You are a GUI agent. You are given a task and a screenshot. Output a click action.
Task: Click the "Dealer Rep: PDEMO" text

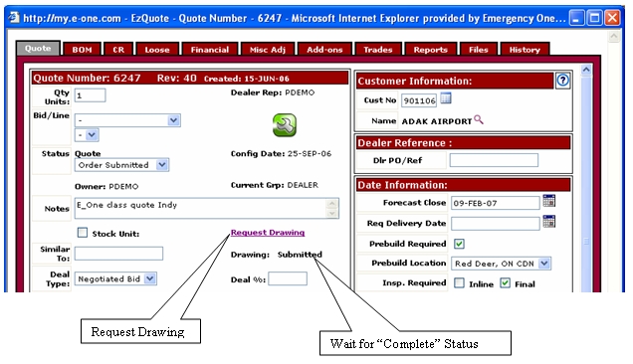pos(273,92)
